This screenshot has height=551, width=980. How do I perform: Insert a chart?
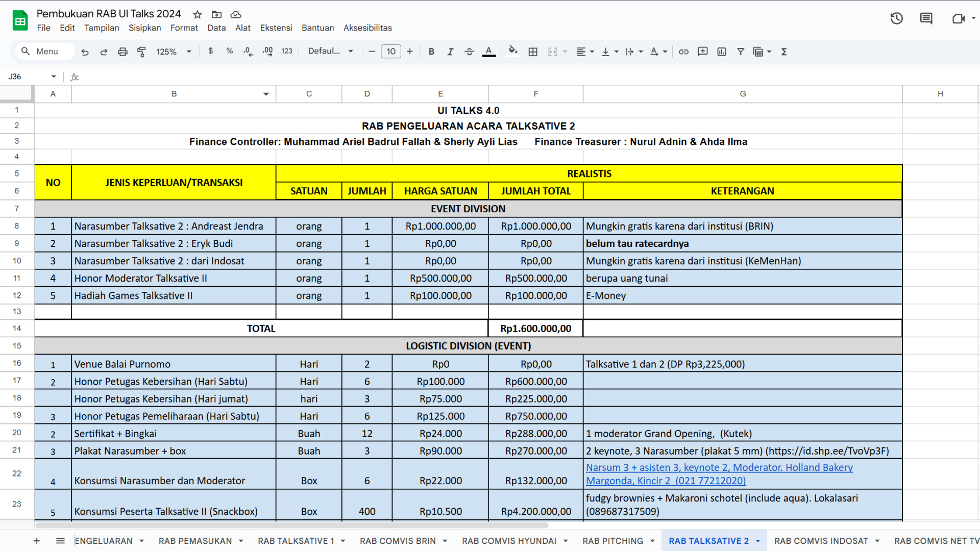[722, 52]
